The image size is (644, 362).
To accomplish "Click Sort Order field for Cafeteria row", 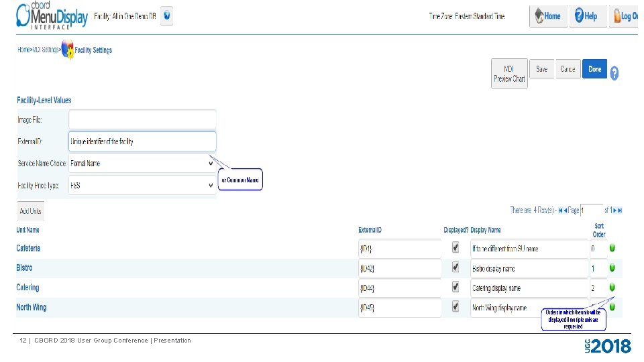I will tap(598, 249).
